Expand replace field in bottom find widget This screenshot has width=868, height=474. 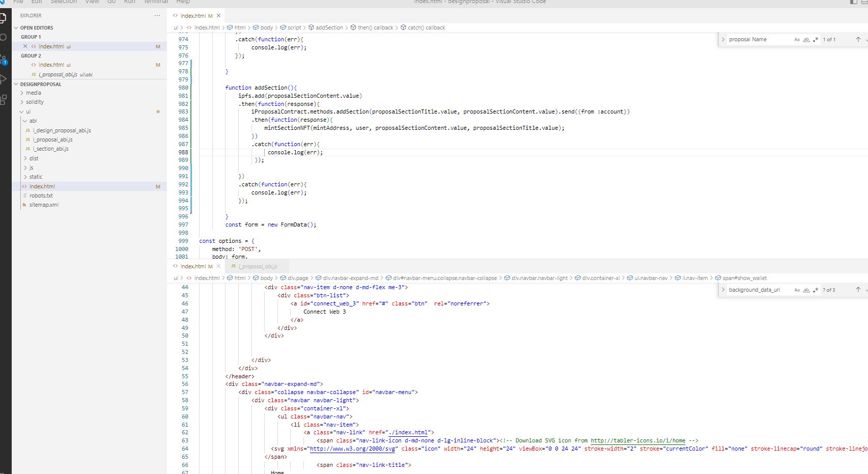[x=723, y=290]
